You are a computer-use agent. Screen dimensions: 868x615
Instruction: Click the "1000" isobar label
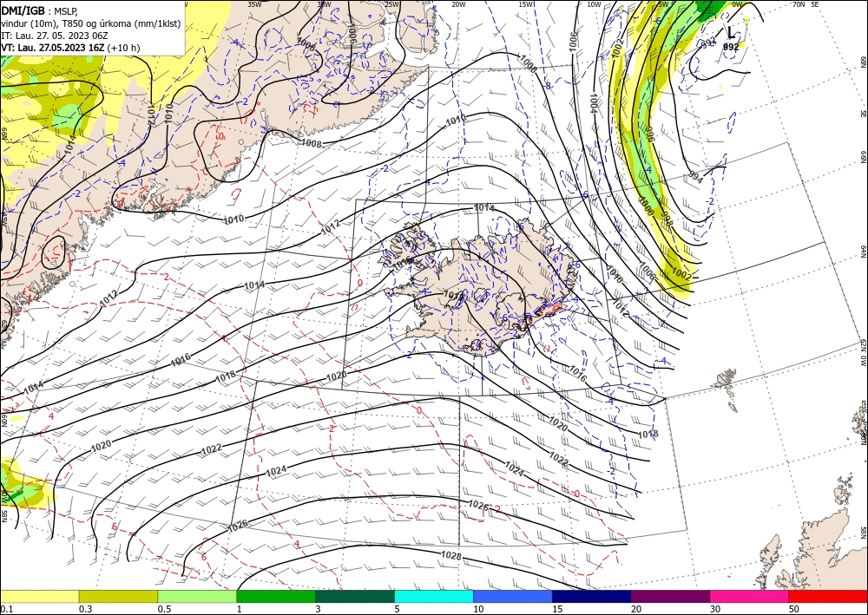(x=646, y=206)
